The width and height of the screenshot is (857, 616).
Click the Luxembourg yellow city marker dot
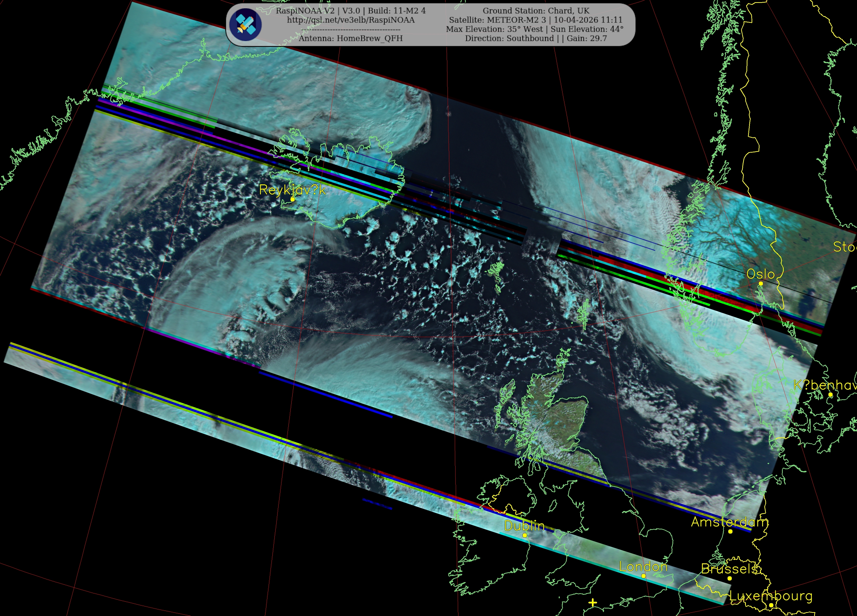click(x=771, y=605)
